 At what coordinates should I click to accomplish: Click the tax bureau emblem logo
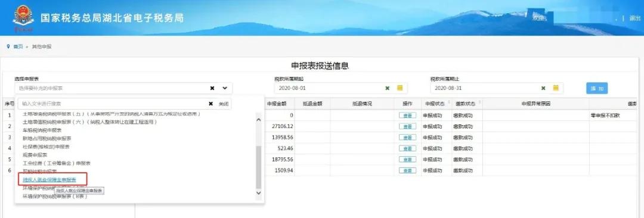coord(23,18)
